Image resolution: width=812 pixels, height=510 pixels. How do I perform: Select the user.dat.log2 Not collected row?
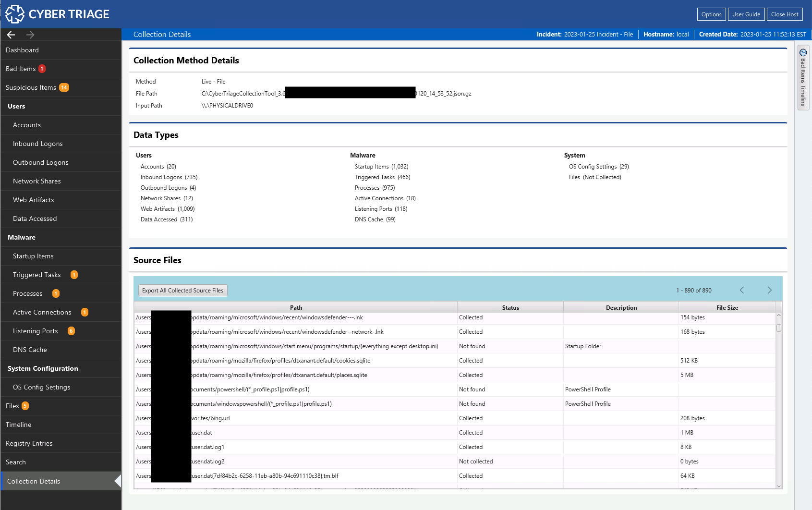point(455,461)
